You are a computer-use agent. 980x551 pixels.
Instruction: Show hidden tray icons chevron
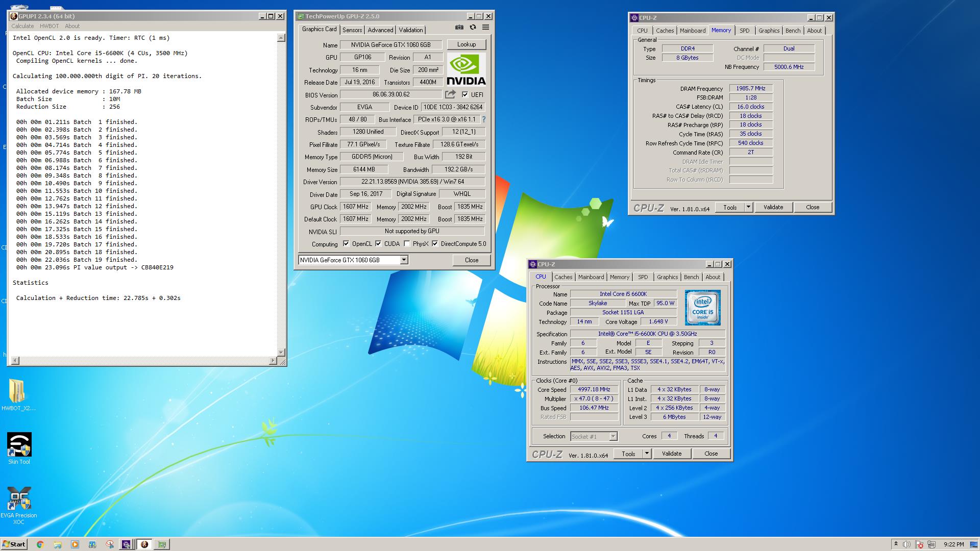[x=896, y=544]
